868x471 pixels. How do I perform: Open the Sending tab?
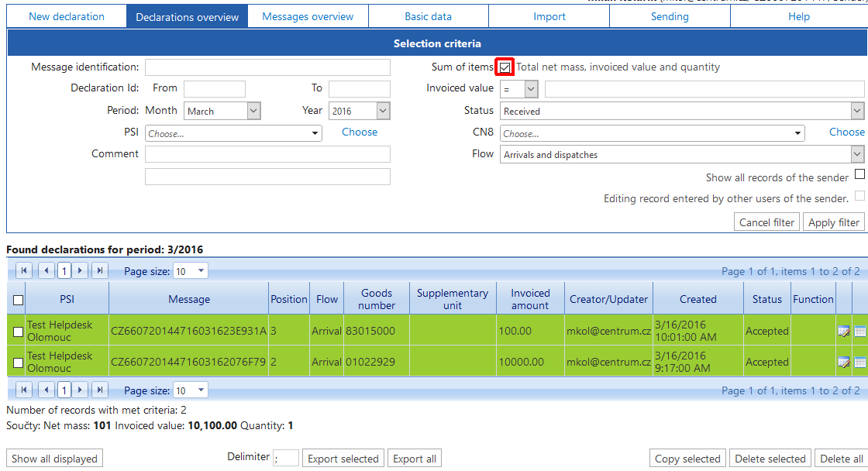[670, 16]
